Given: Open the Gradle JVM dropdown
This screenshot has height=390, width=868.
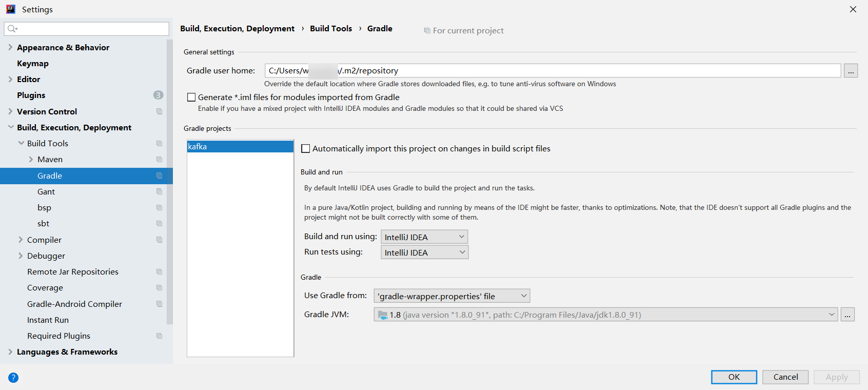Looking at the screenshot, I should pyautogui.click(x=605, y=315).
